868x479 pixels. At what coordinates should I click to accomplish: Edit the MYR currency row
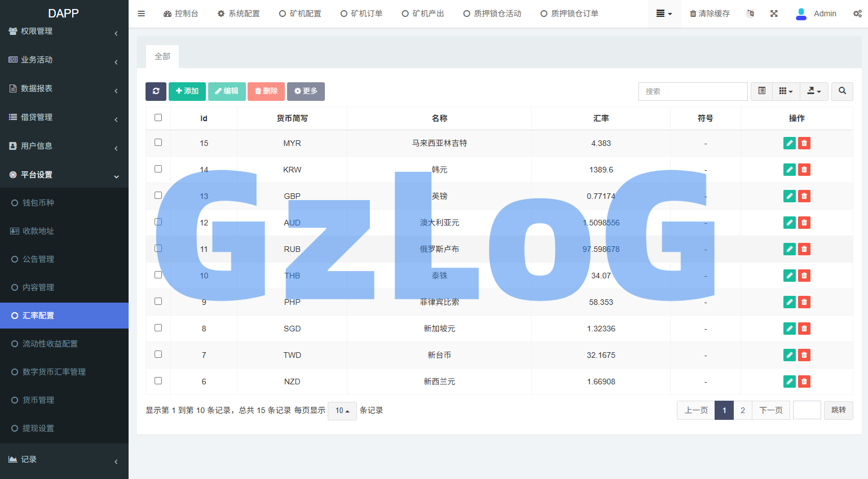[x=789, y=143]
